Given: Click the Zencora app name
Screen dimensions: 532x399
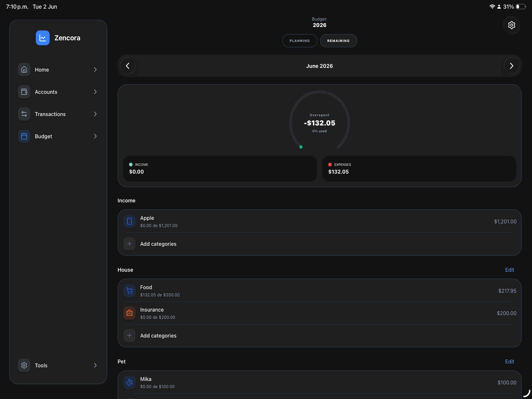Looking at the screenshot, I should point(67,38).
